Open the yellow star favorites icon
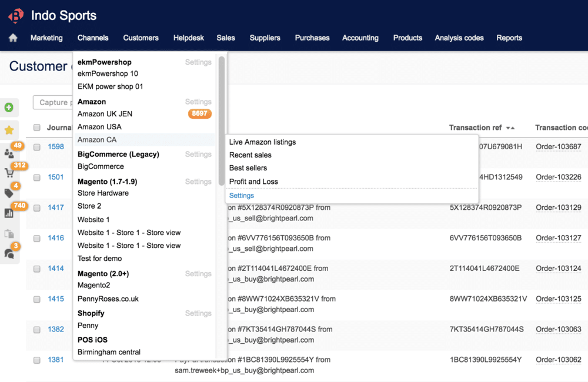 (9, 130)
